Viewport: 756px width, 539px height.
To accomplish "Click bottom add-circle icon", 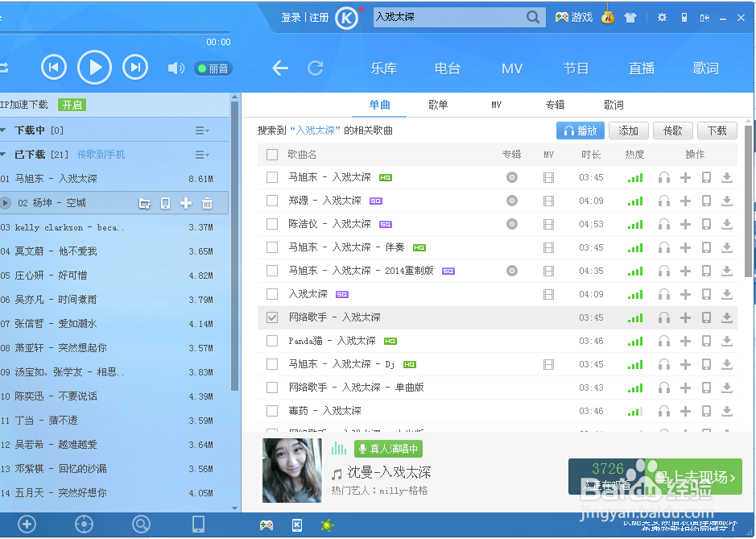I will [27, 524].
